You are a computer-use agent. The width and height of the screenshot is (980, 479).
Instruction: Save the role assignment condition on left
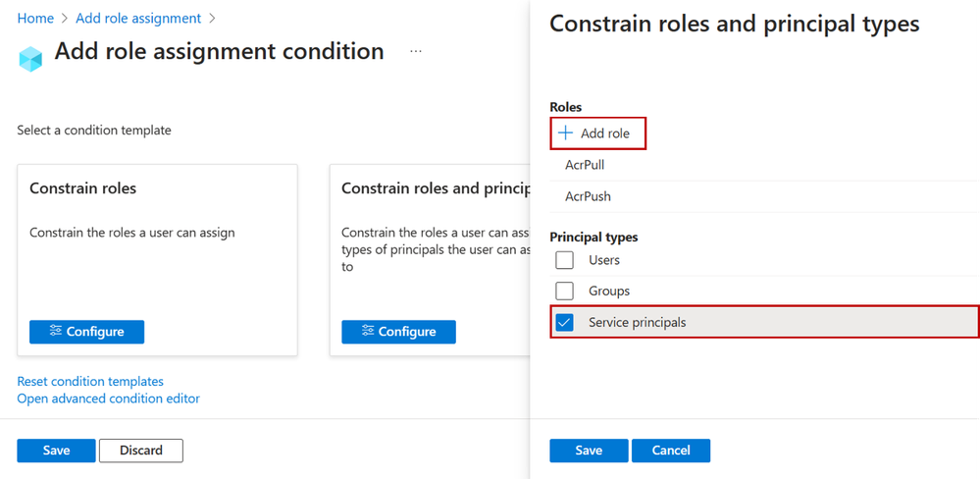point(56,450)
